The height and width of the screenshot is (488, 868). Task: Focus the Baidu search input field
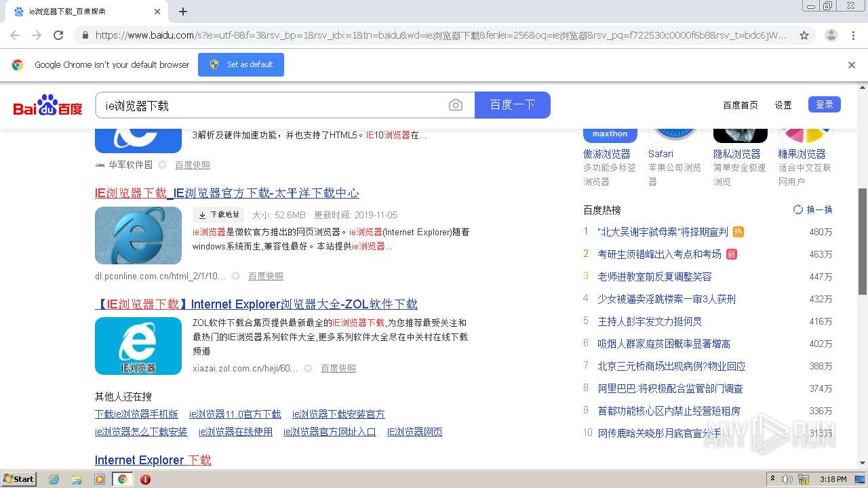[271, 105]
